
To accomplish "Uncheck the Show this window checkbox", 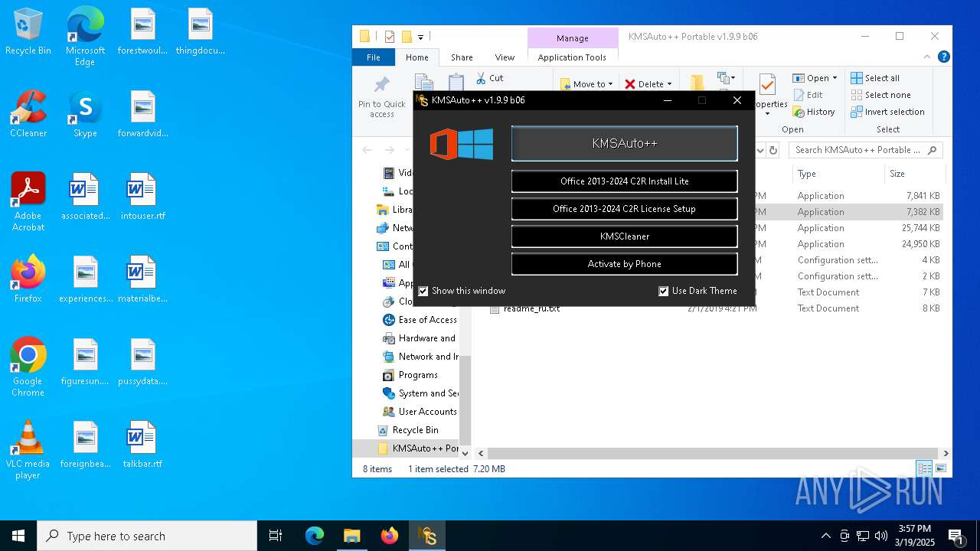I will click(423, 291).
